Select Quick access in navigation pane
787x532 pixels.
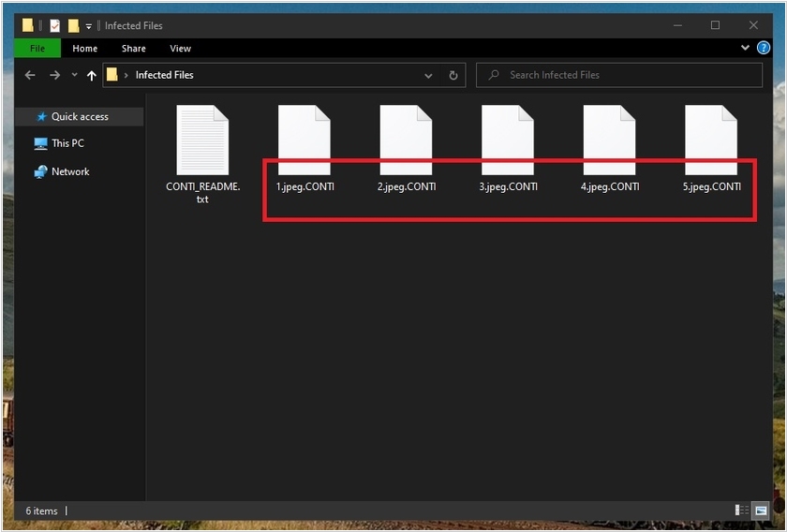[x=80, y=117]
